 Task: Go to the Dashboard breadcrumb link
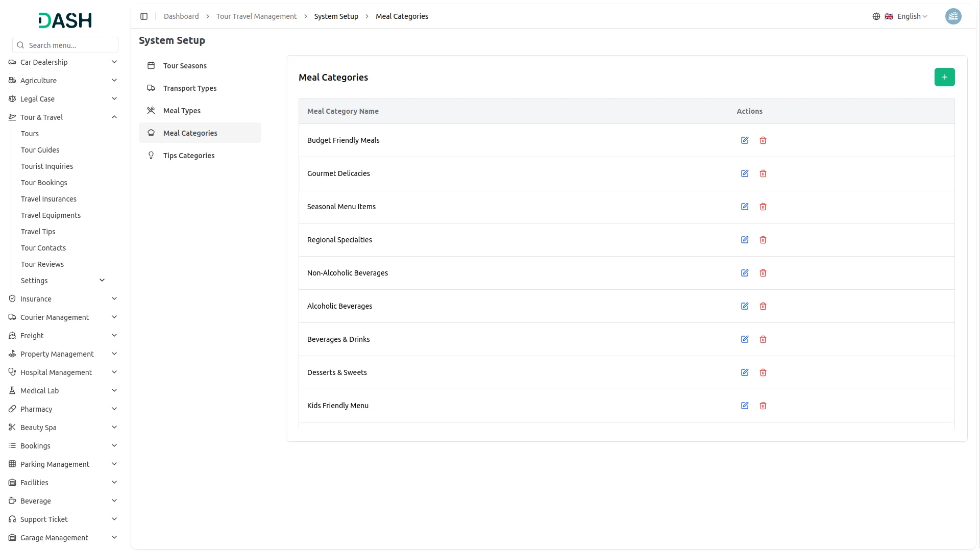[x=181, y=16]
